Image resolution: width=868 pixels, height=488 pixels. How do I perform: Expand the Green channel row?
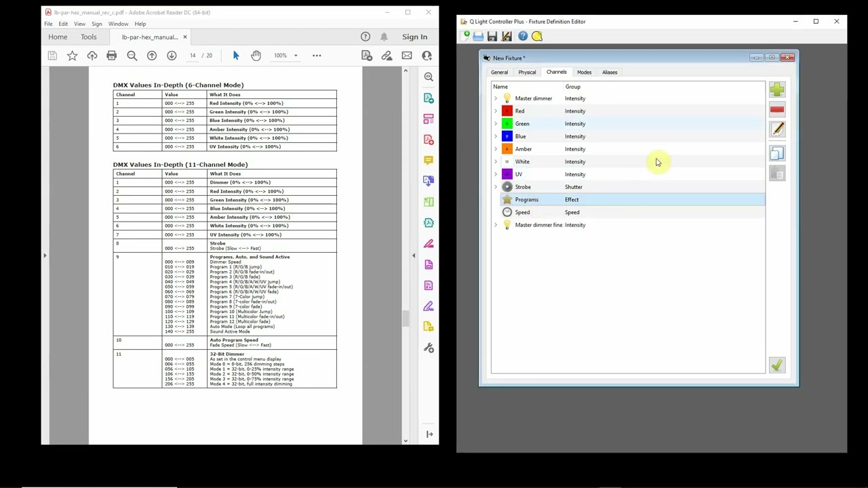496,123
